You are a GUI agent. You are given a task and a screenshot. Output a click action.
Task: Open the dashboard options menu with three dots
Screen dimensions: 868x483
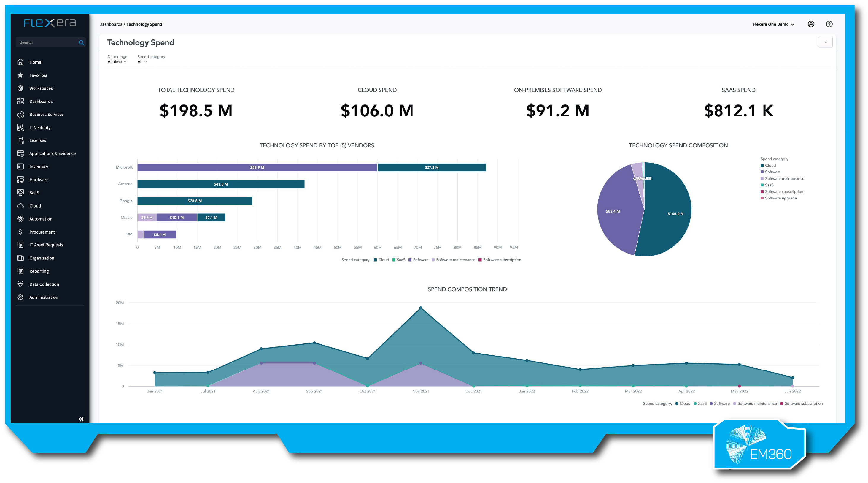point(825,42)
